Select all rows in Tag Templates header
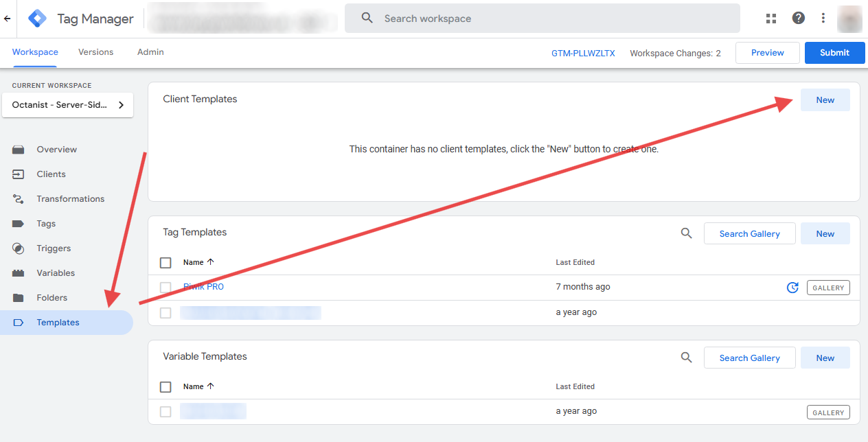This screenshot has height=442, width=868. (x=165, y=262)
